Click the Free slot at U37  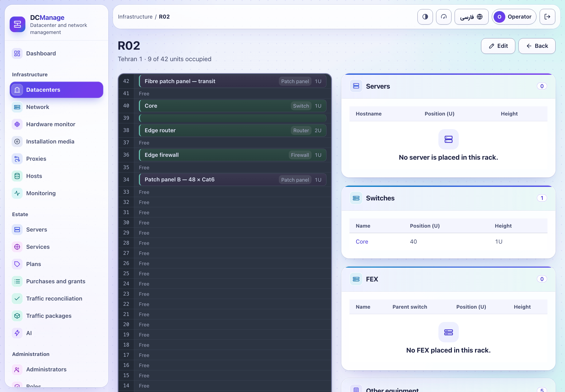pos(233,143)
